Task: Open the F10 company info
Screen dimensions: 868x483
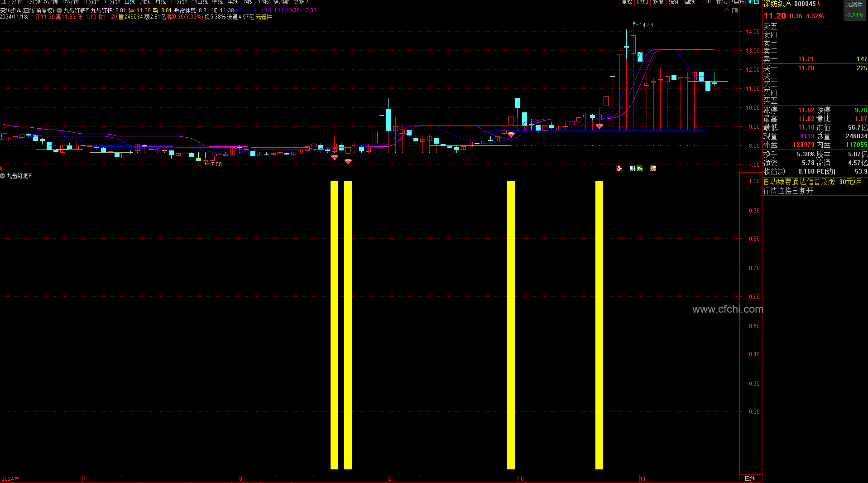Action: [706, 2]
